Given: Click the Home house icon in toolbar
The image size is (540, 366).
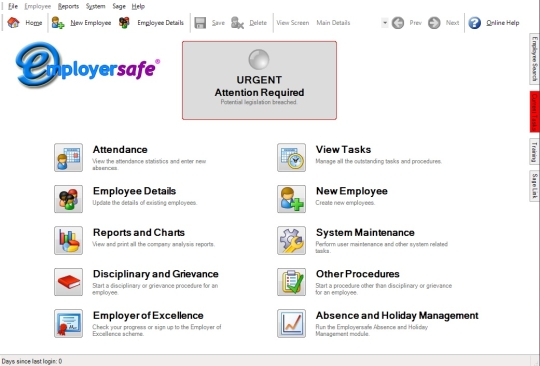Looking at the screenshot, I should (x=13, y=23).
